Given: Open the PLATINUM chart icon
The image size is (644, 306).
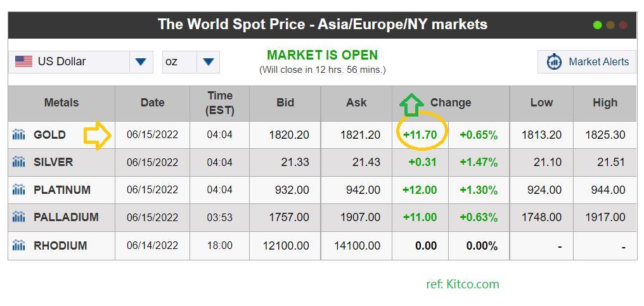Looking at the screenshot, I should point(18,189).
